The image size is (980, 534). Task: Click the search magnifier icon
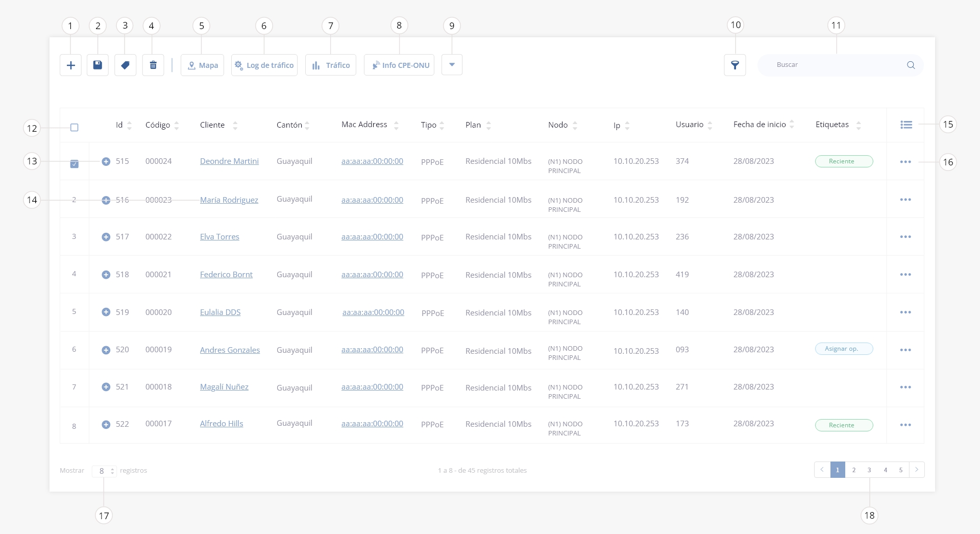[911, 65]
